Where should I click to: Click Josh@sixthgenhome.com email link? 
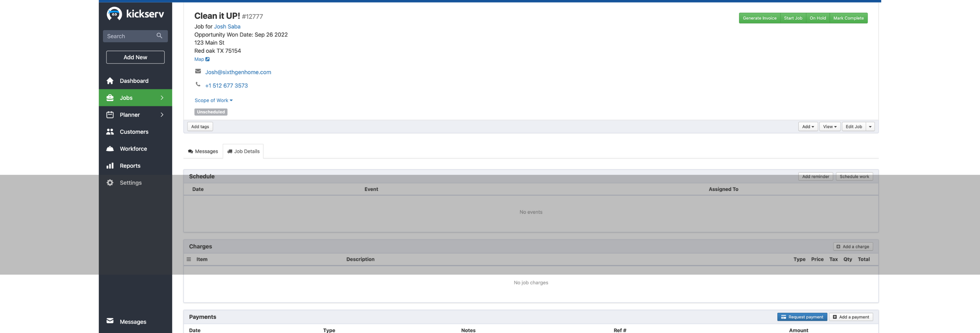(x=238, y=72)
